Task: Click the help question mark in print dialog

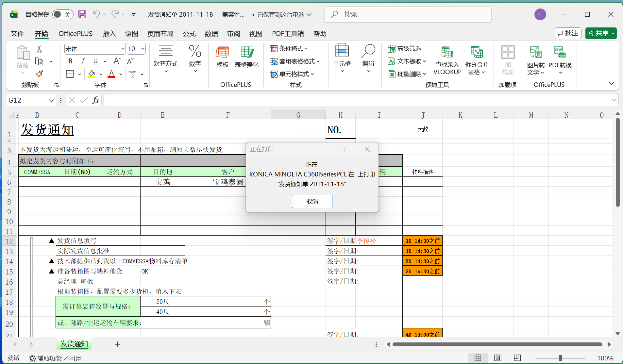Action: [x=344, y=149]
